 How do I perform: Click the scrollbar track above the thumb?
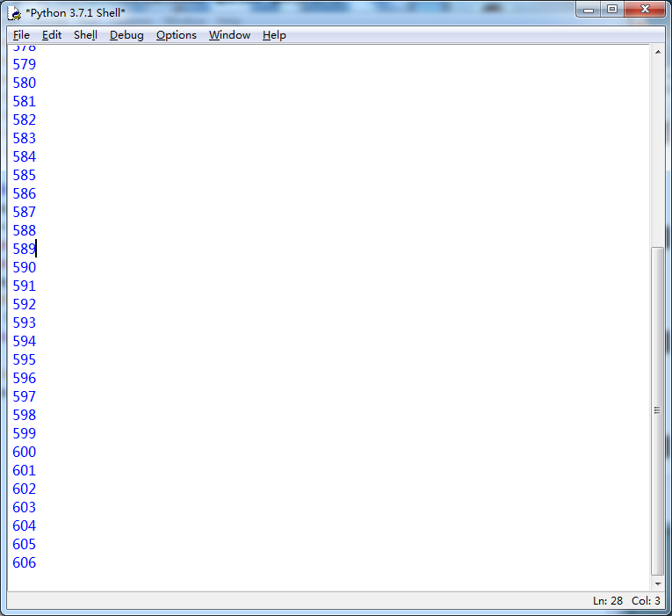657,152
